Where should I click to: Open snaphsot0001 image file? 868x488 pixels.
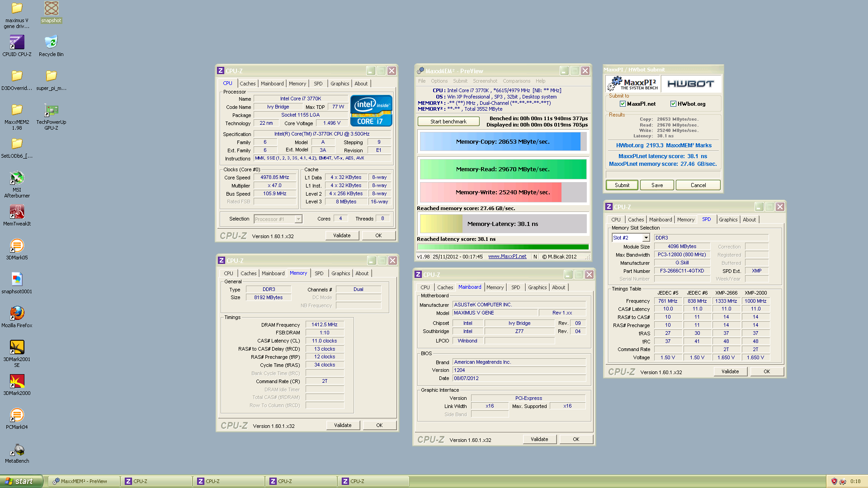click(17, 283)
